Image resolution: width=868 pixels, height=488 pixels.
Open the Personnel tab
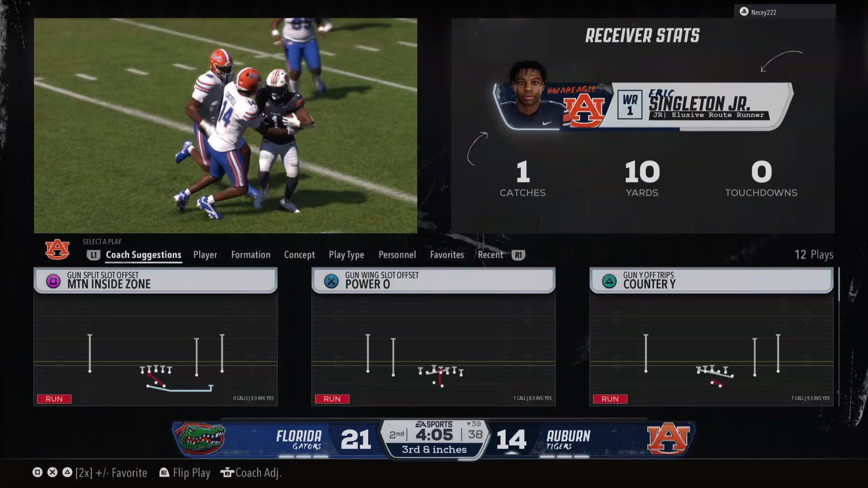397,255
